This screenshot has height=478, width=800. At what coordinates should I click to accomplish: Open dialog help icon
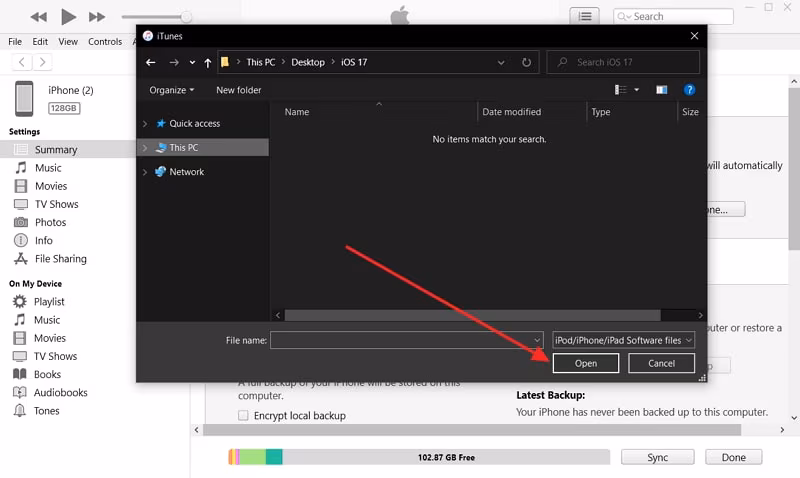pyautogui.click(x=689, y=90)
